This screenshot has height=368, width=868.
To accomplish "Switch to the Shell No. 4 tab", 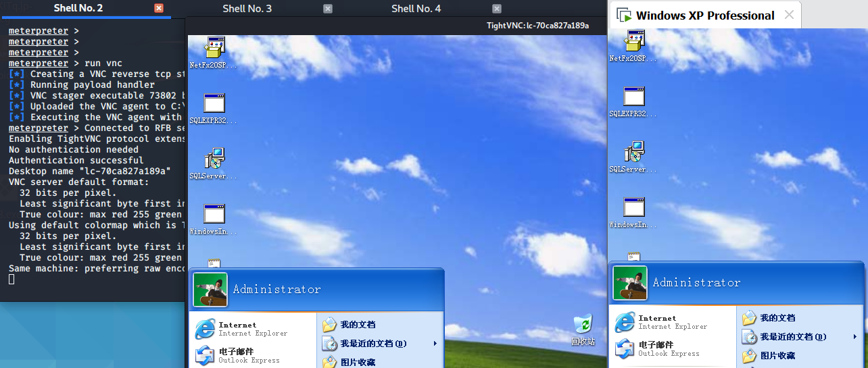I will [x=416, y=9].
